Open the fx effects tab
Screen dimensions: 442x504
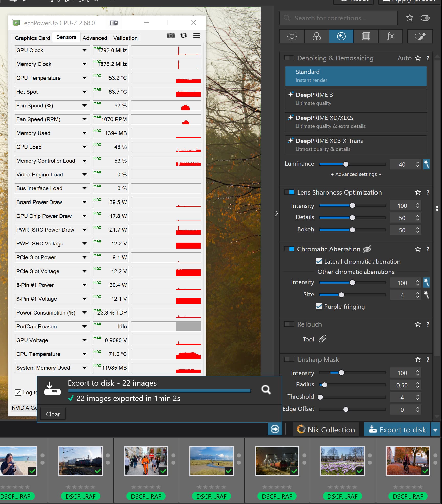point(390,36)
